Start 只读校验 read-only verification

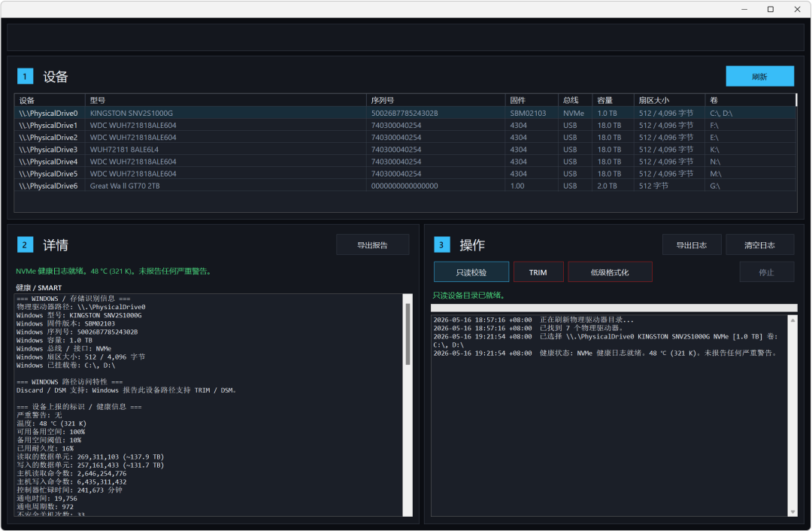(x=471, y=272)
